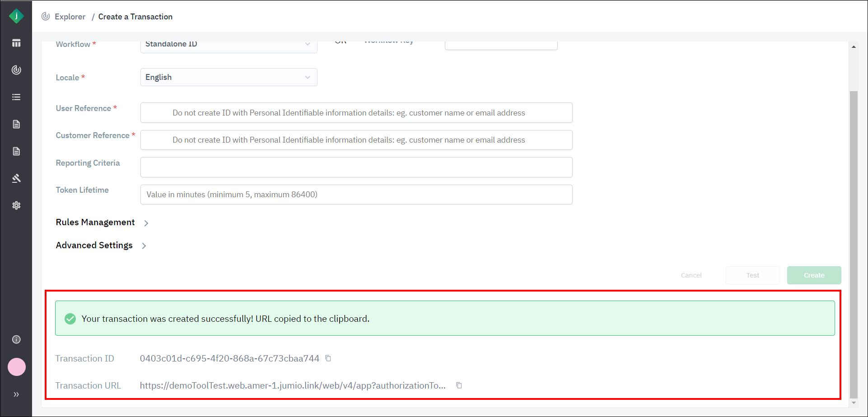
Task: Copy the Transaction URL to clipboard
Action: tap(459, 385)
